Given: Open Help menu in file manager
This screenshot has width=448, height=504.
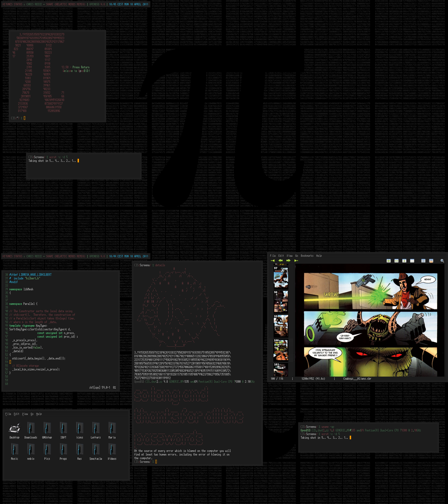Looking at the screenshot, I should (x=39, y=414).
